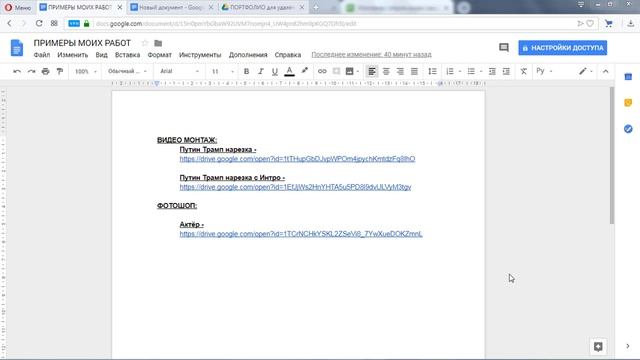
Task: Align text to the left
Action: pos(371,71)
